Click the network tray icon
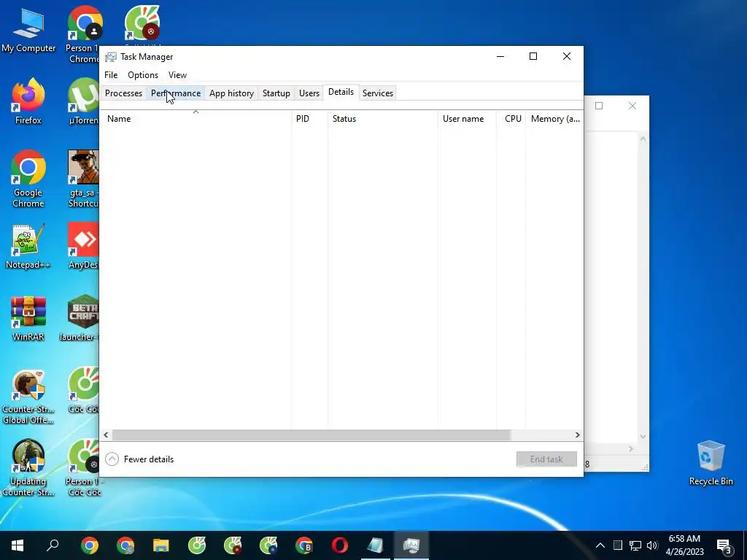The width and height of the screenshot is (747, 560). [x=635, y=545]
